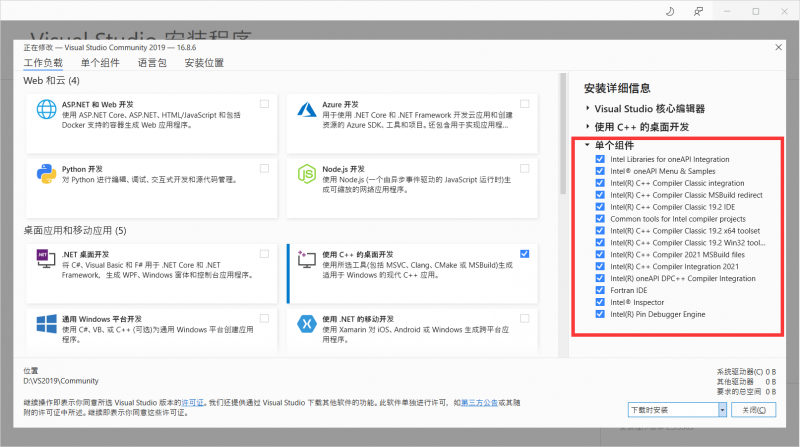Screen dimensions: 800x447
Task: Click the Node.js development workload icon
Action: tap(306, 174)
